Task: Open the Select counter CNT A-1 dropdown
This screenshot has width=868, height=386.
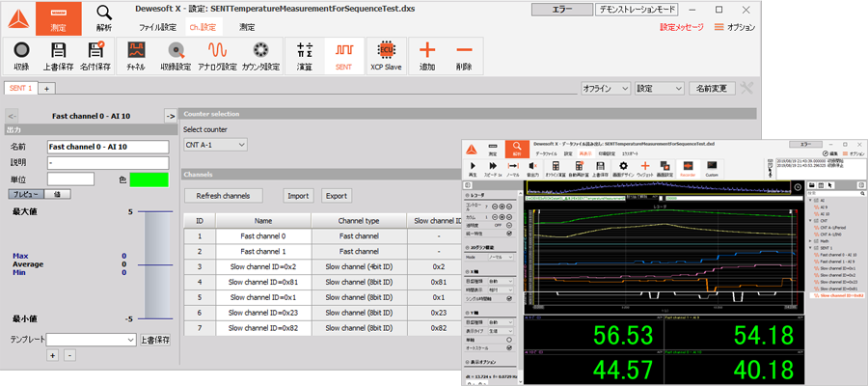Action: point(215,145)
